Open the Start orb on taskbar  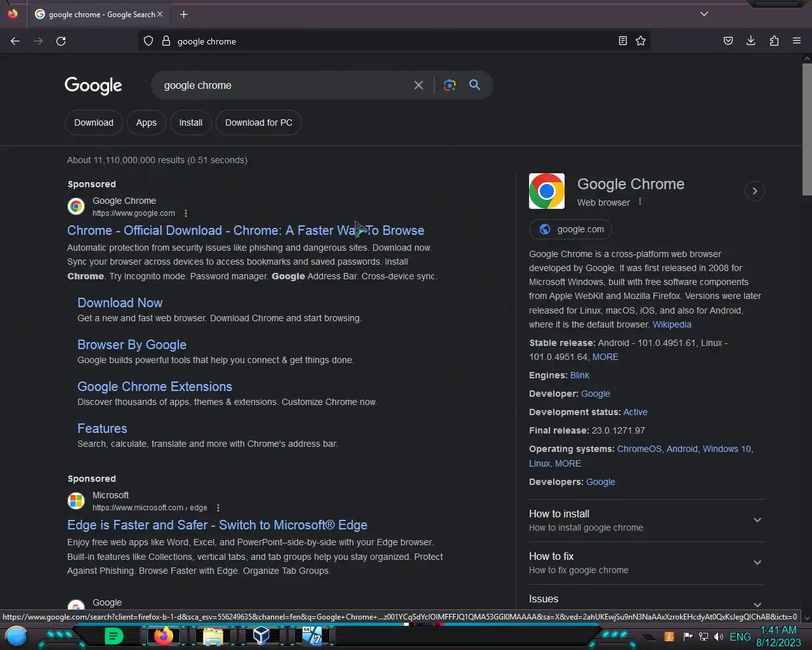16,635
